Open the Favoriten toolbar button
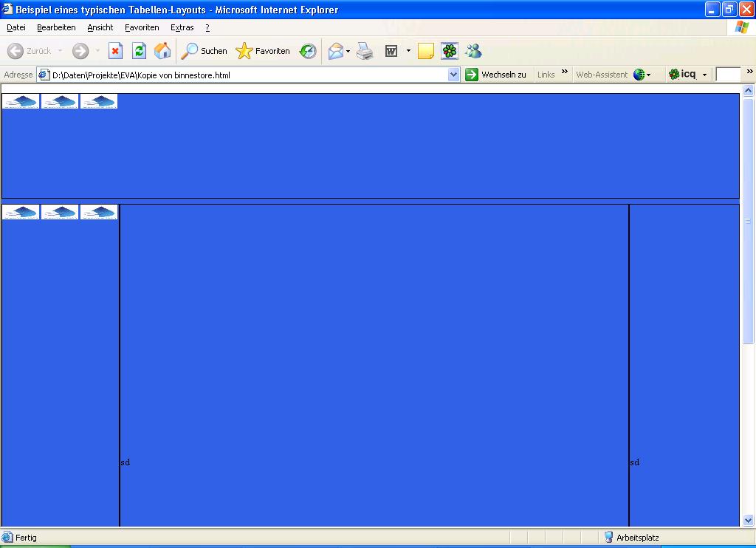The image size is (756, 548). [263, 51]
